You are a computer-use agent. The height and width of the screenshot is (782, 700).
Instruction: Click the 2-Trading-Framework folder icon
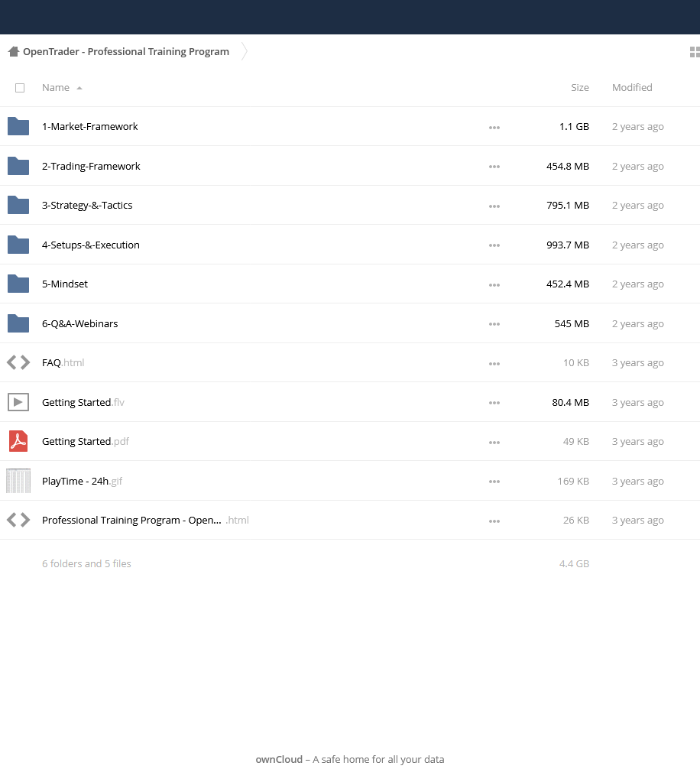pyautogui.click(x=18, y=166)
